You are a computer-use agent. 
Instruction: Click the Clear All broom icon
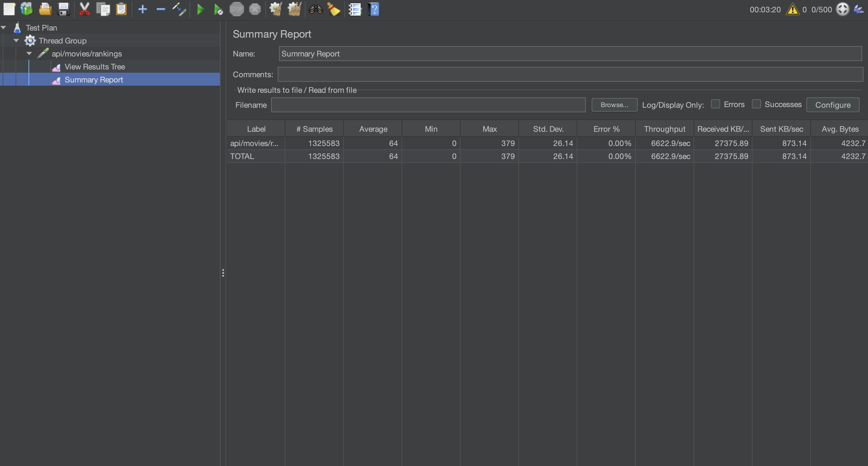coord(295,9)
